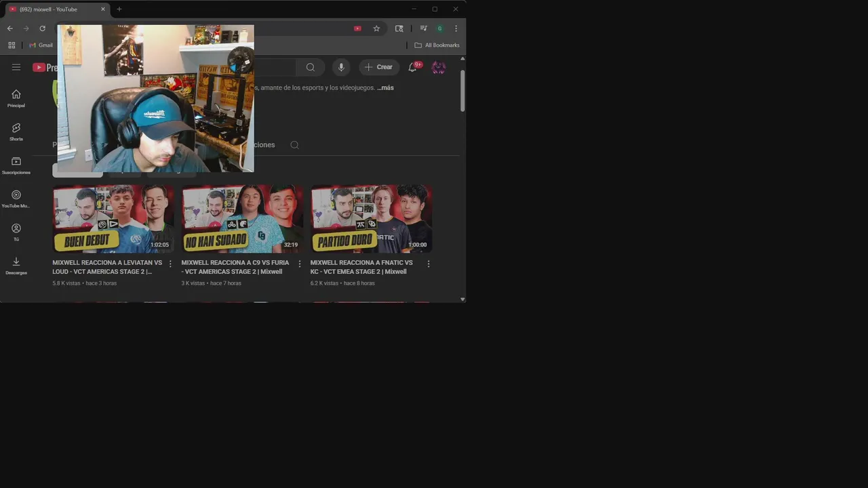
Task: Open the media controls icon
Action: [x=423, y=28]
